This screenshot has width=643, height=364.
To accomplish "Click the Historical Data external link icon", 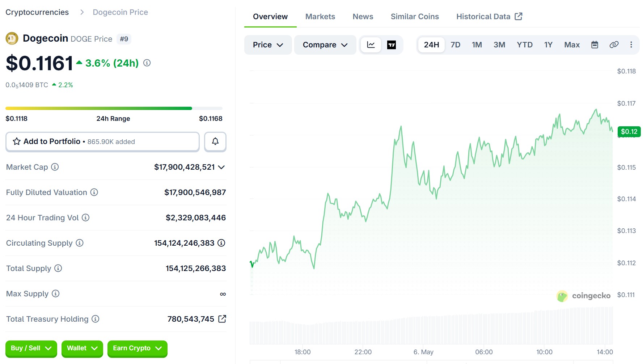I will point(519,16).
